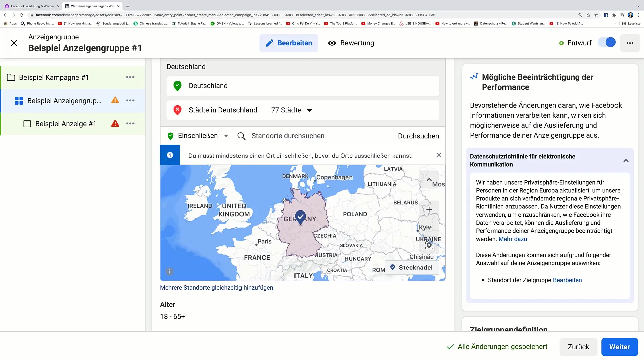Click the red error icon on Beispiel Anzeige #1
644x362 pixels.
coord(115,123)
